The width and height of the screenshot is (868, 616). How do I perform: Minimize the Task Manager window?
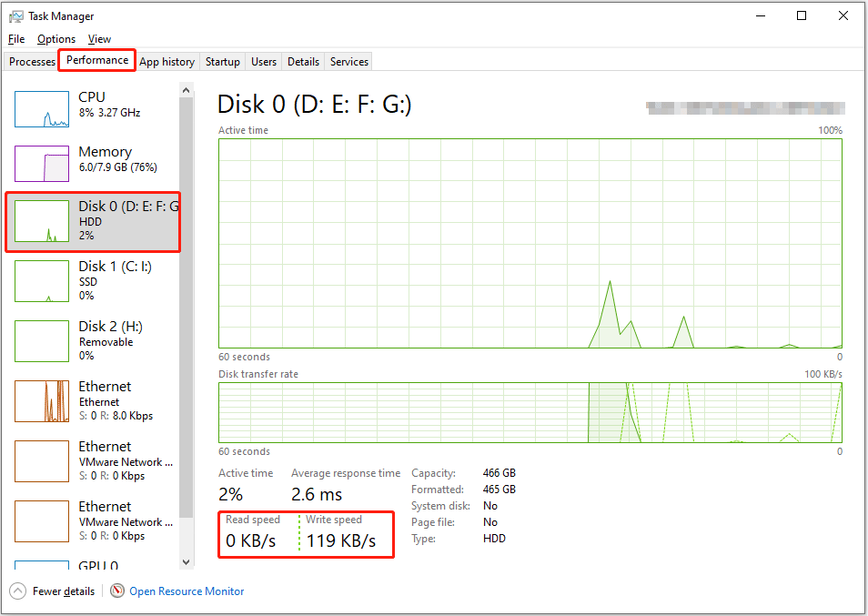[762, 16]
